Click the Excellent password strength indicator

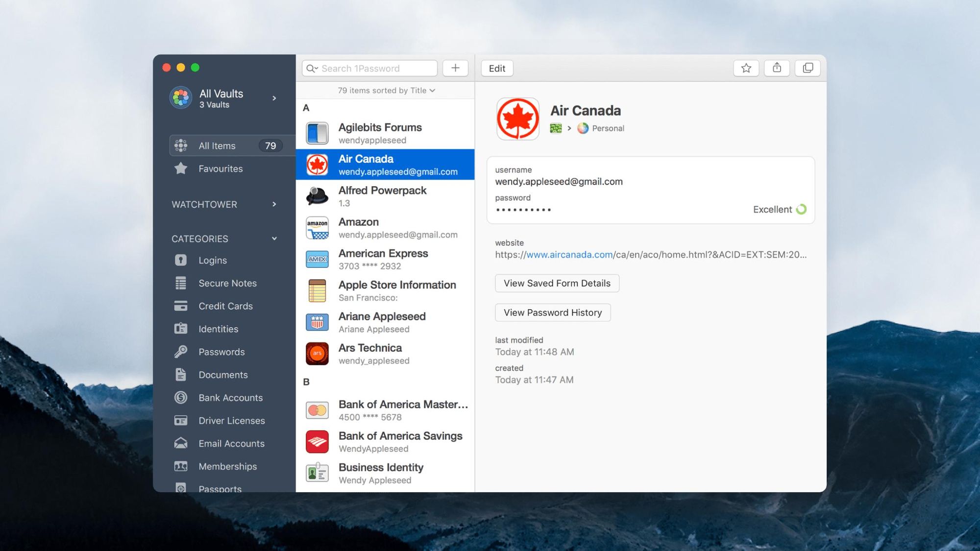click(x=780, y=210)
